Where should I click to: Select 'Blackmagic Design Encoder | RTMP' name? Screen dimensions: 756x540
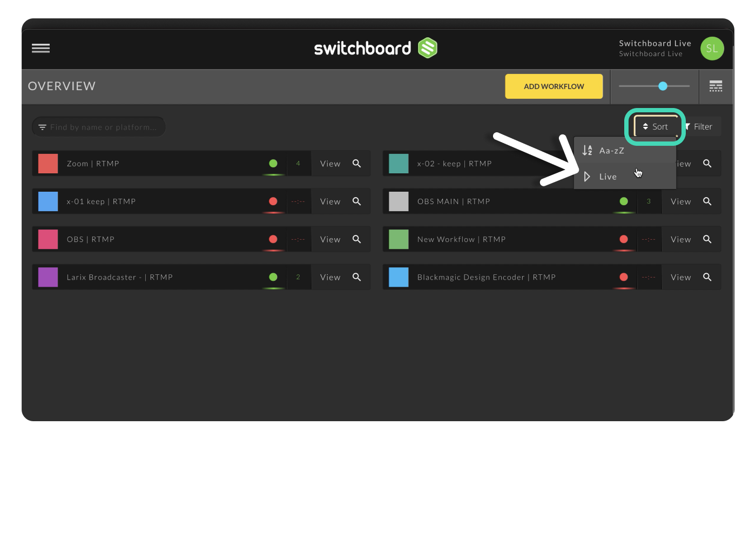tap(487, 277)
